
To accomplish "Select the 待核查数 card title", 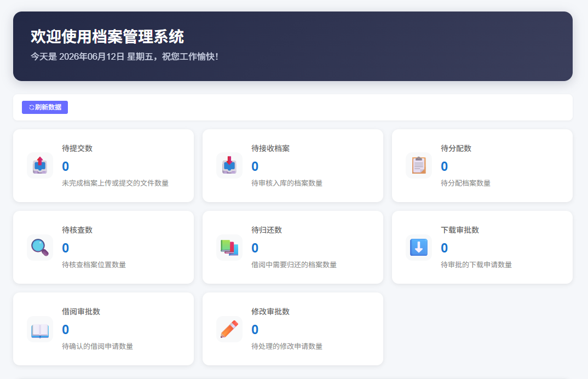I will point(77,230).
